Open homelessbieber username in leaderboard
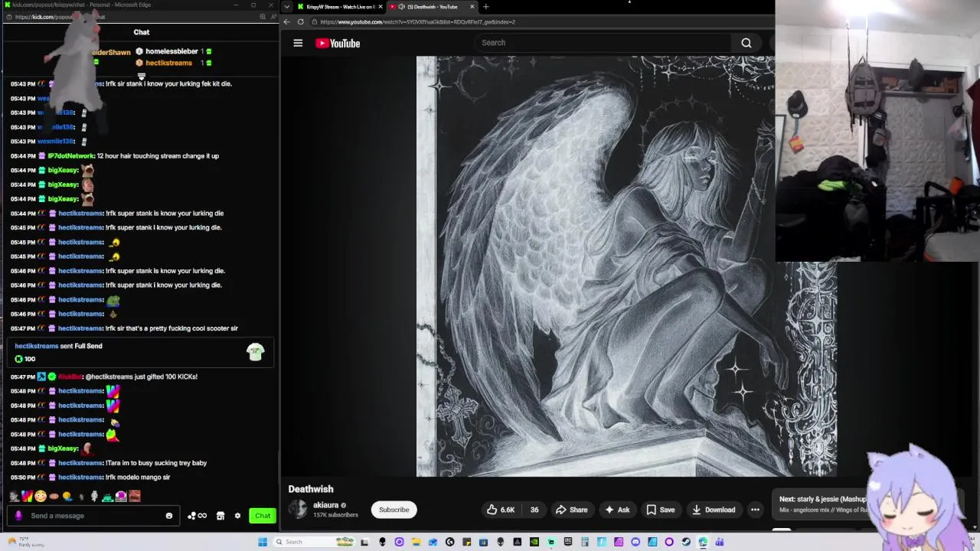980x551 pixels. pyautogui.click(x=171, y=51)
